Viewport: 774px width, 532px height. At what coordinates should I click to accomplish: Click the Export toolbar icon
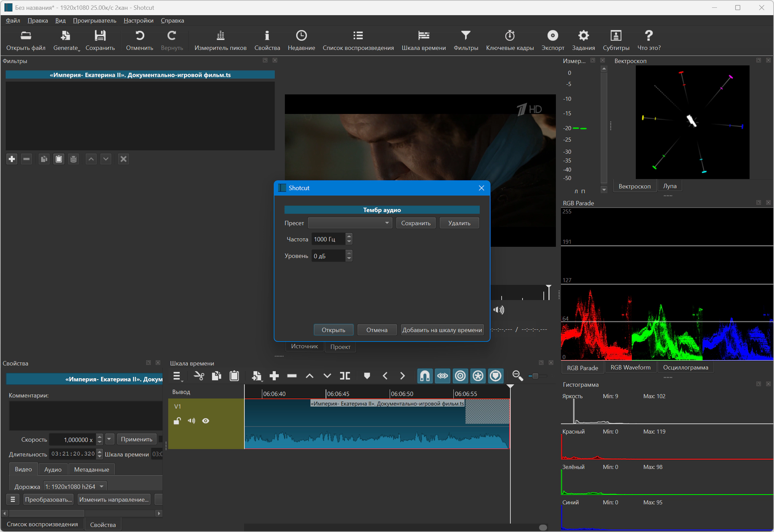pos(552,40)
